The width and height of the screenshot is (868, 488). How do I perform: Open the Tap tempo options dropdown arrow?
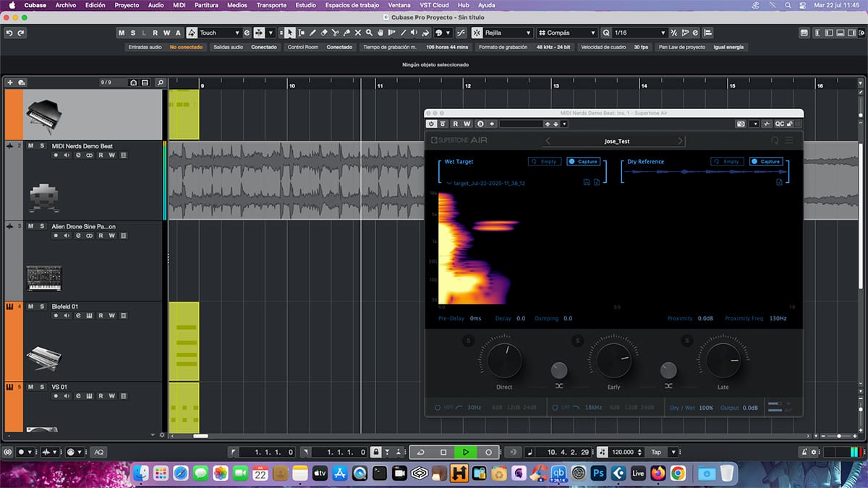(673, 452)
